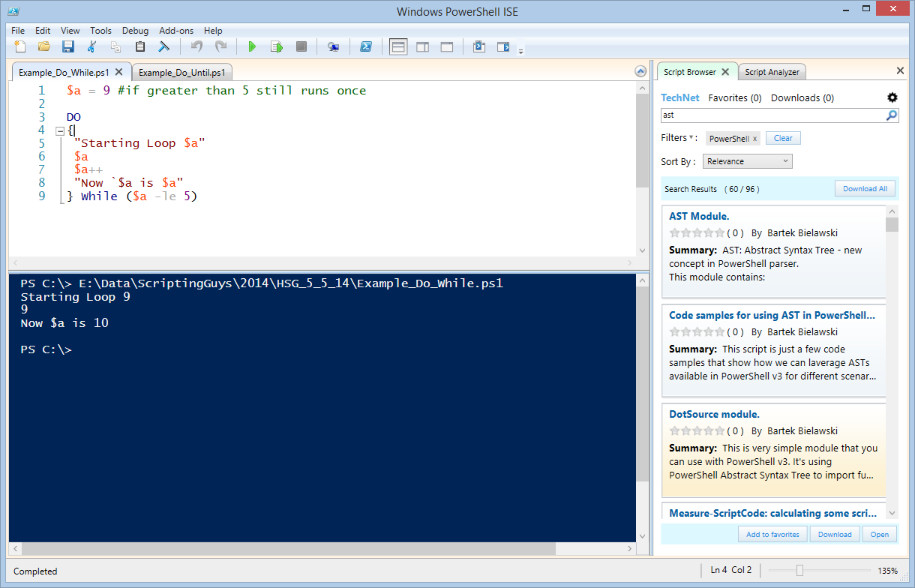Screen dimensions: 915x588
Task: Expand the Filters dropdown arrow
Action: tap(691, 138)
